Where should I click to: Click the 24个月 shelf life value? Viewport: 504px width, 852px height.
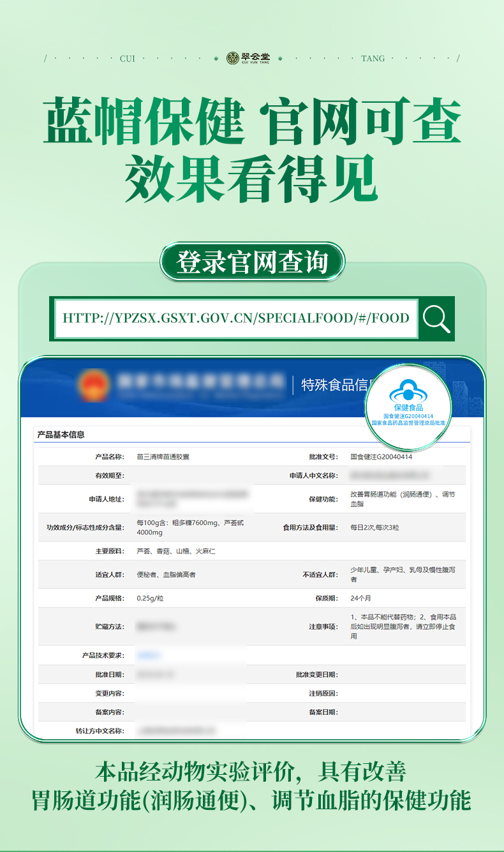[x=360, y=598]
